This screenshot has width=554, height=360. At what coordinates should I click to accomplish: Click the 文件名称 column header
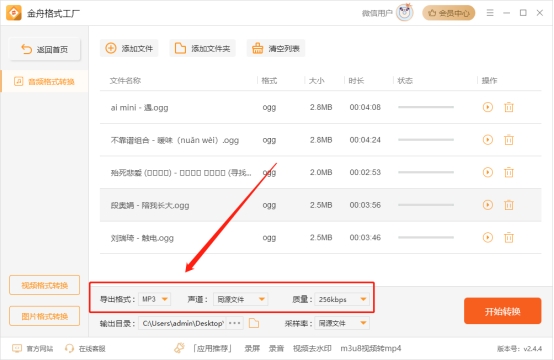pyautogui.click(x=125, y=81)
